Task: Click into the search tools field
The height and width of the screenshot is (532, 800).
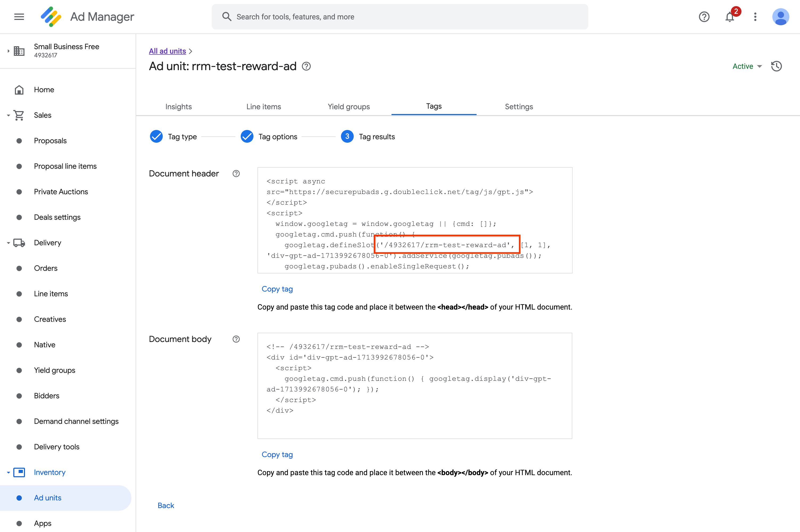Action: coord(400,17)
